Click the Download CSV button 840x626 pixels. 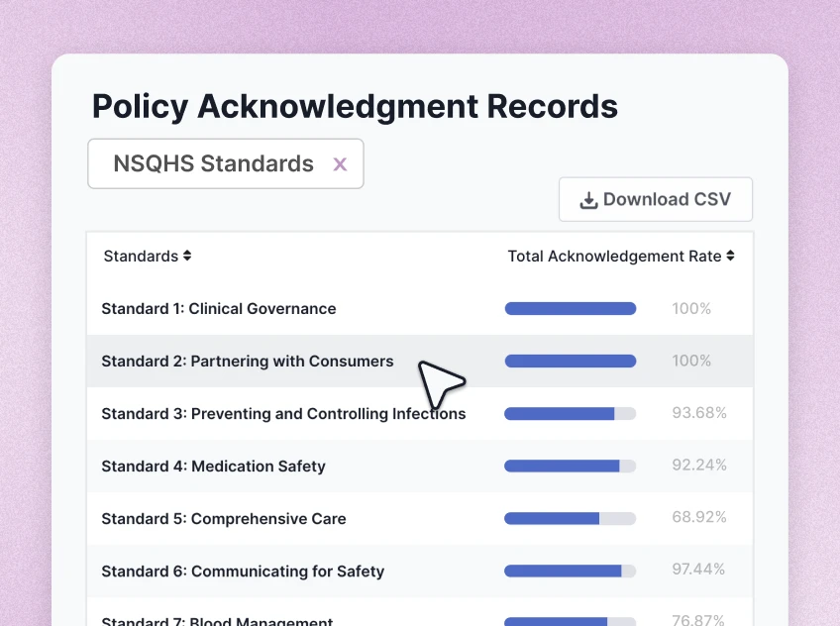click(x=655, y=198)
